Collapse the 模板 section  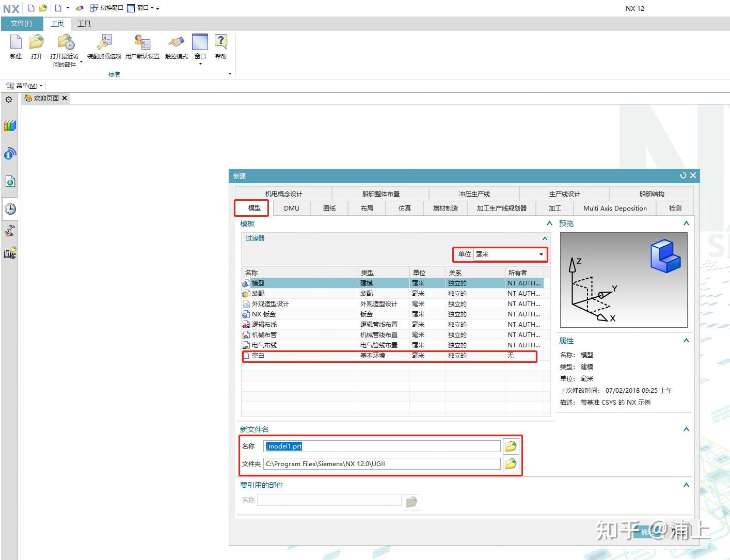pyautogui.click(x=549, y=223)
